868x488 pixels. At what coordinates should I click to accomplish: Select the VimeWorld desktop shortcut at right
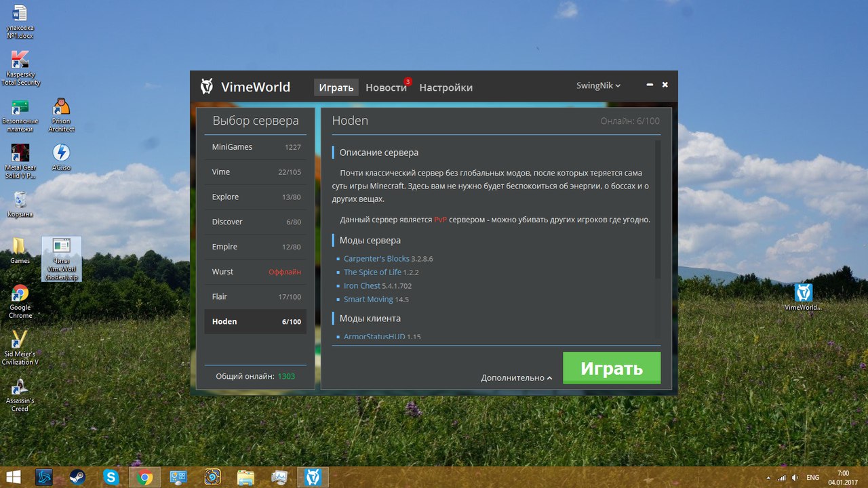tap(804, 297)
